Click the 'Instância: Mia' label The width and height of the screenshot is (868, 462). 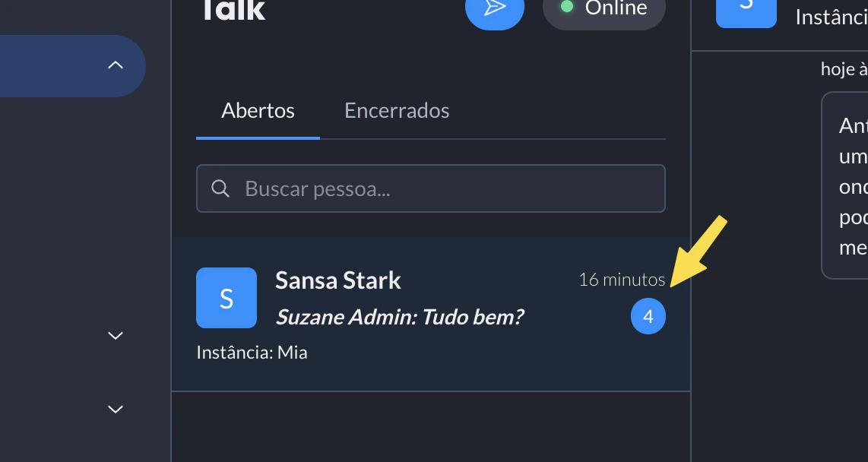252,351
